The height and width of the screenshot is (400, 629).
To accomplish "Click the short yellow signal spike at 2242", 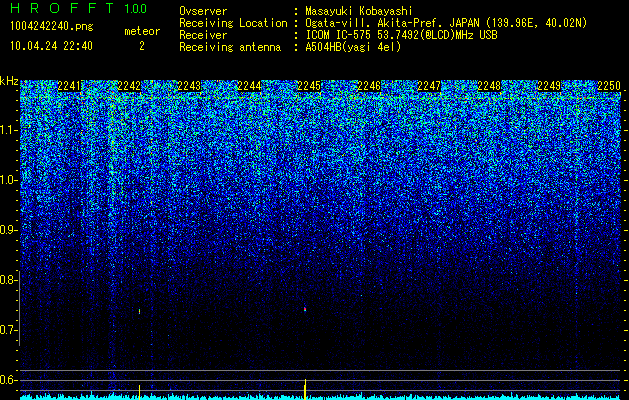I will pyautogui.click(x=140, y=392).
